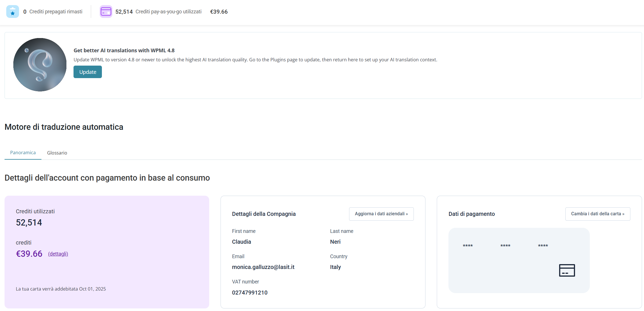Click the €39.66 amount in top bar
Image resolution: width=644 pixels, height=311 pixels.
pyautogui.click(x=219, y=12)
